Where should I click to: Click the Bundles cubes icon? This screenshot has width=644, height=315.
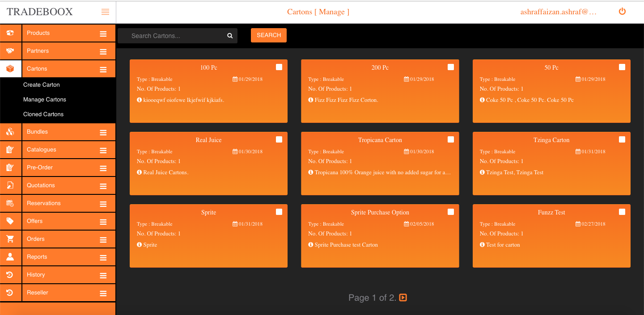10,132
